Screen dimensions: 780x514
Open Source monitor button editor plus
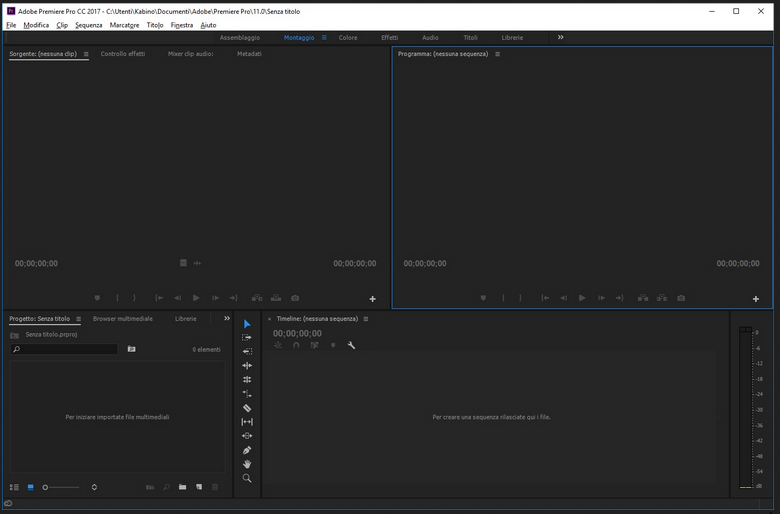tap(373, 299)
